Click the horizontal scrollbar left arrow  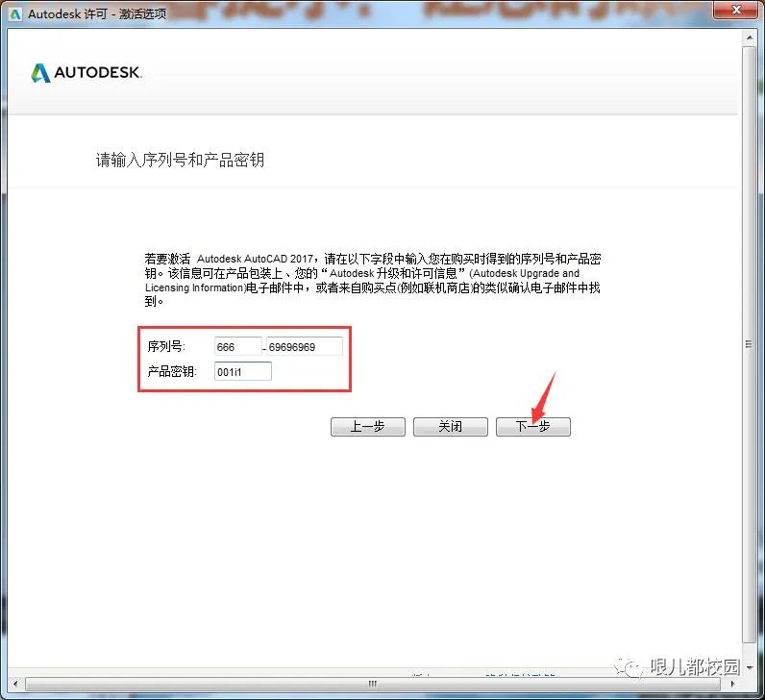pyautogui.click(x=15, y=684)
